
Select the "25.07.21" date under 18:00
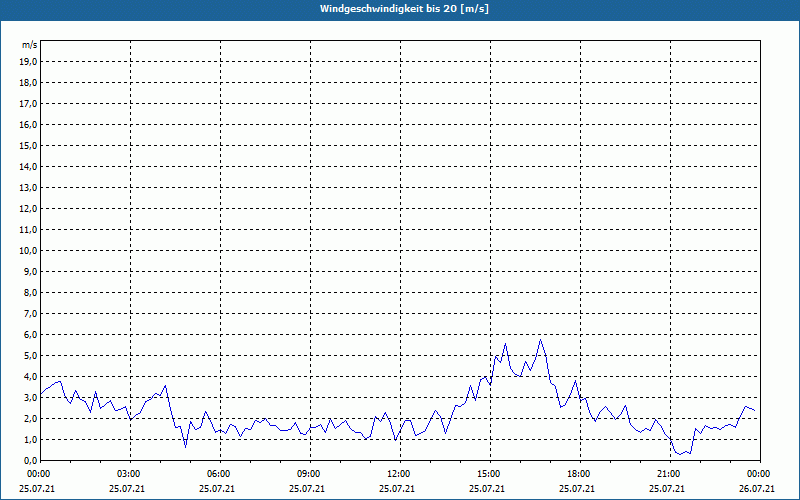tap(577, 489)
